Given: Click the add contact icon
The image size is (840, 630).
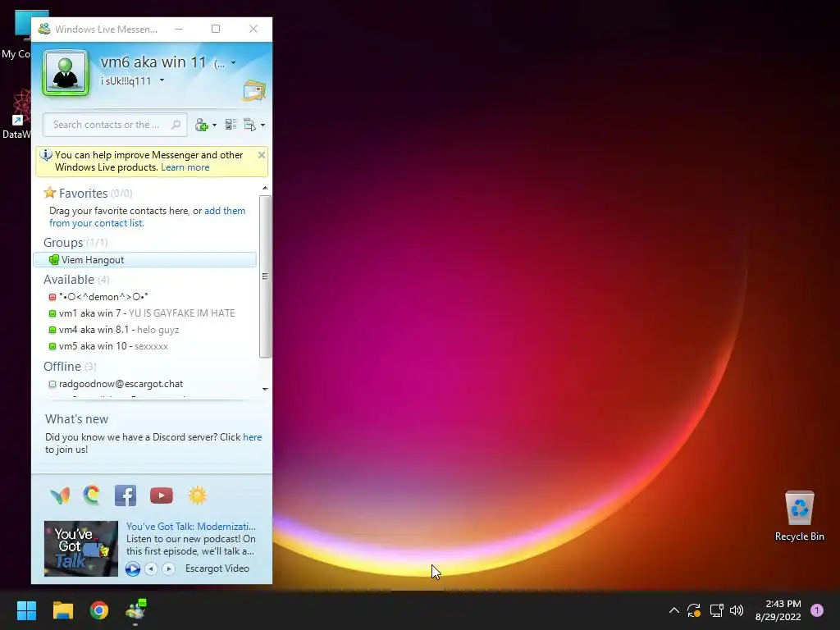Looking at the screenshot, I should (202, 125).
